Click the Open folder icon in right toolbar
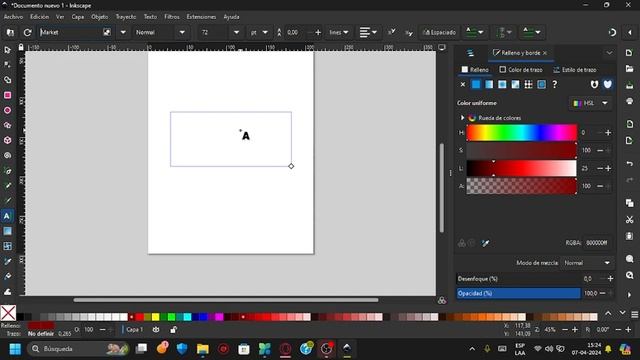Image resolution: width=640 pixels, height=360 pixels. (x=629, y=69)
